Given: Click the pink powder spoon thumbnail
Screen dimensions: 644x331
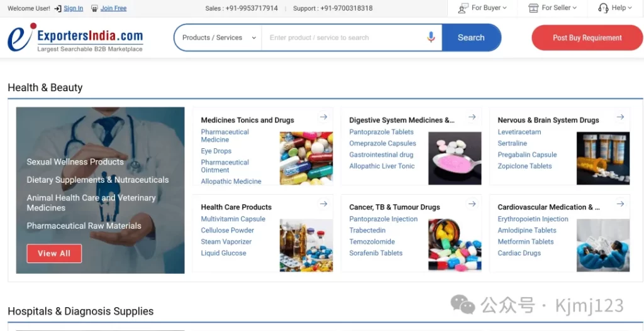Looking at the screenshot, I should pyautogui.click(x=455, y=158).
